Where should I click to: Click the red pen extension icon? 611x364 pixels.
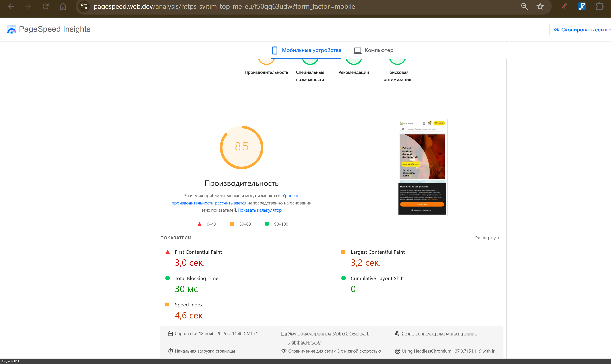tap(564, 6)
